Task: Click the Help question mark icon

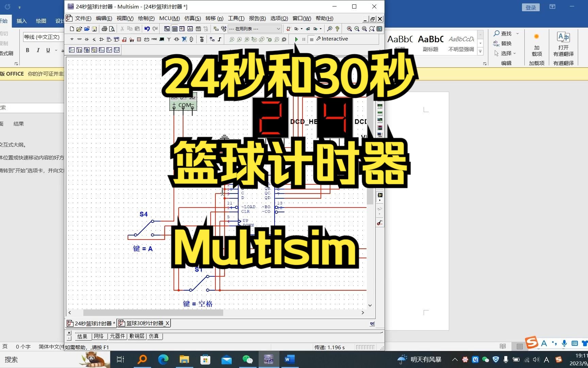Action: (x=337, y=29)
